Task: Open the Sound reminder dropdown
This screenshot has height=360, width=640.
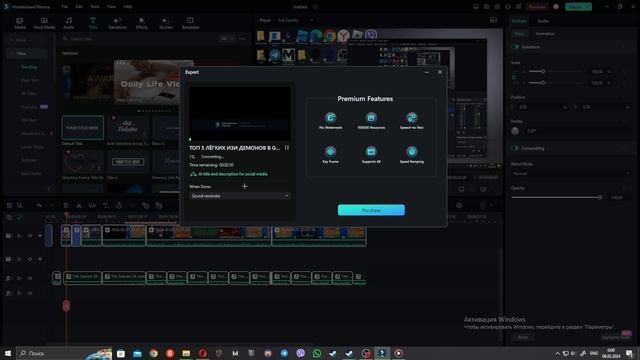Action: pos(240,196)
